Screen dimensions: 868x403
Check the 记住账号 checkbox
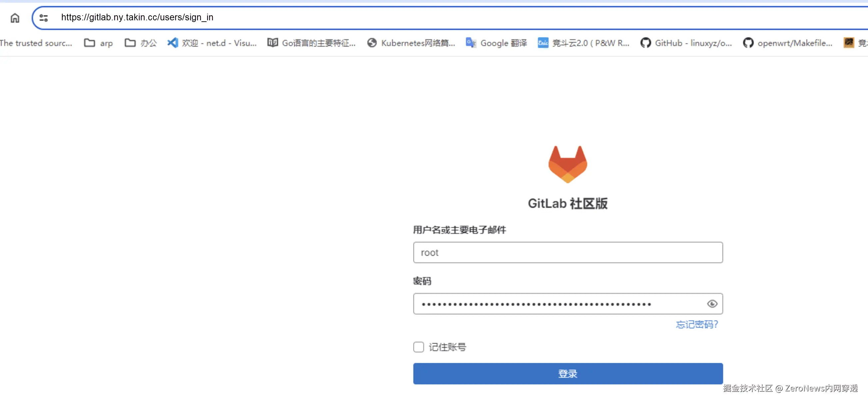(x=418, y=347)
